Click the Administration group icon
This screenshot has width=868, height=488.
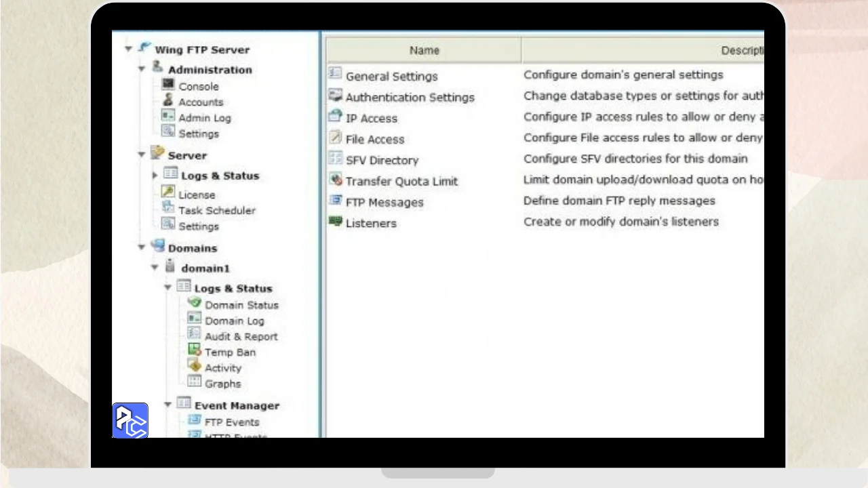click(x=157, y=67)
